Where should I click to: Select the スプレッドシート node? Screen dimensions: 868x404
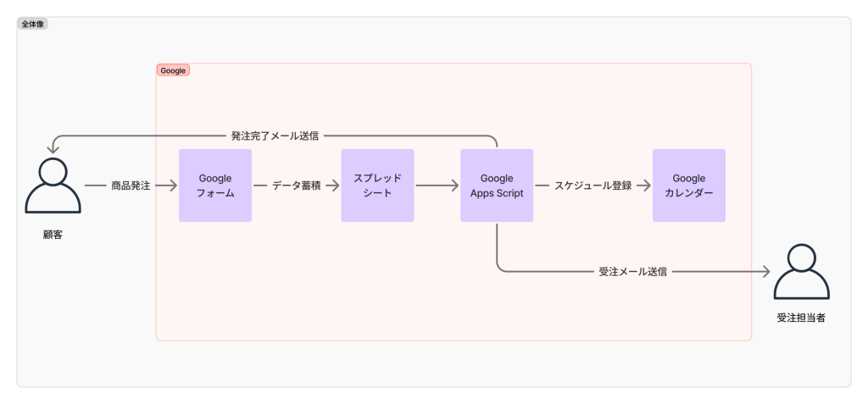pyautogui.click(x=377, y=185)
